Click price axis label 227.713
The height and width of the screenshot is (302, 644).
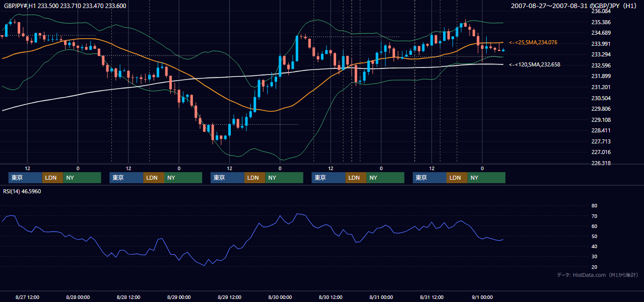pos(601,141)
